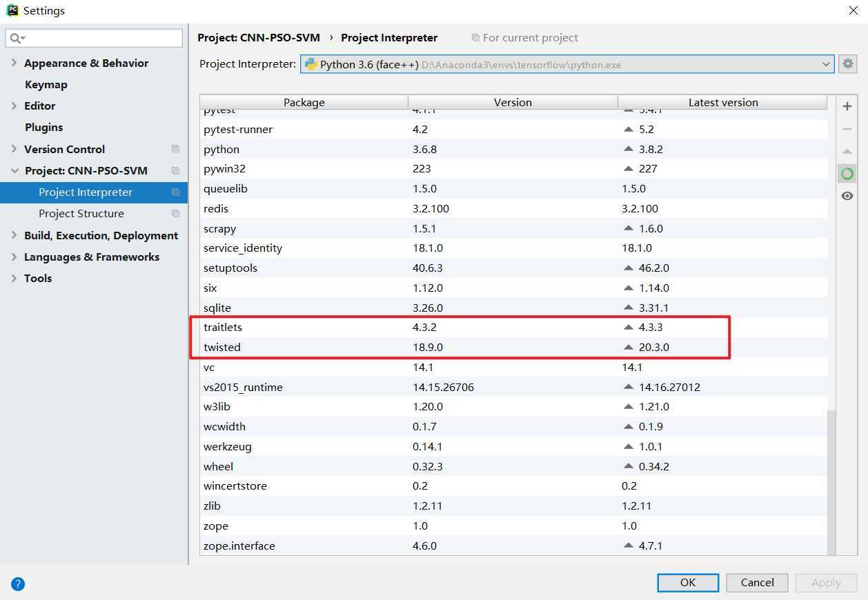Viewport: 868px width, 600px height.
Task: Click the help question mark icon
Action: coord(18,584)
